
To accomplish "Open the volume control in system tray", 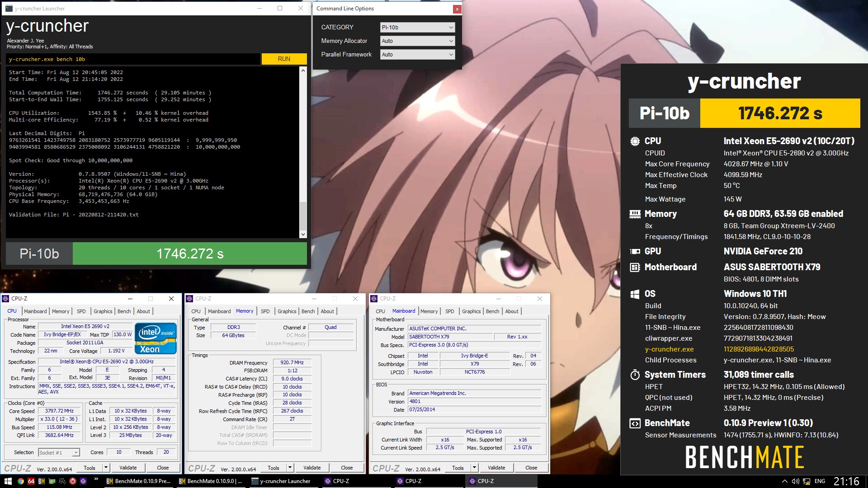I will click(x=795, y=481).
